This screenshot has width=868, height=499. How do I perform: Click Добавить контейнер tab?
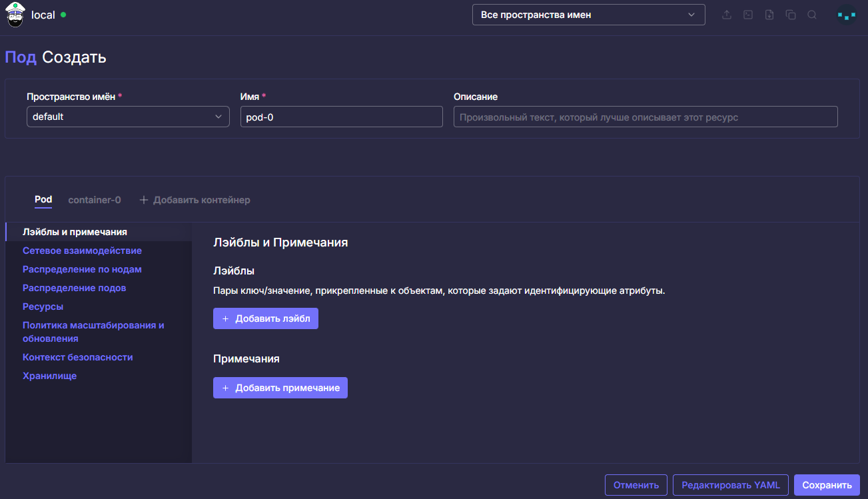[195, 200]
